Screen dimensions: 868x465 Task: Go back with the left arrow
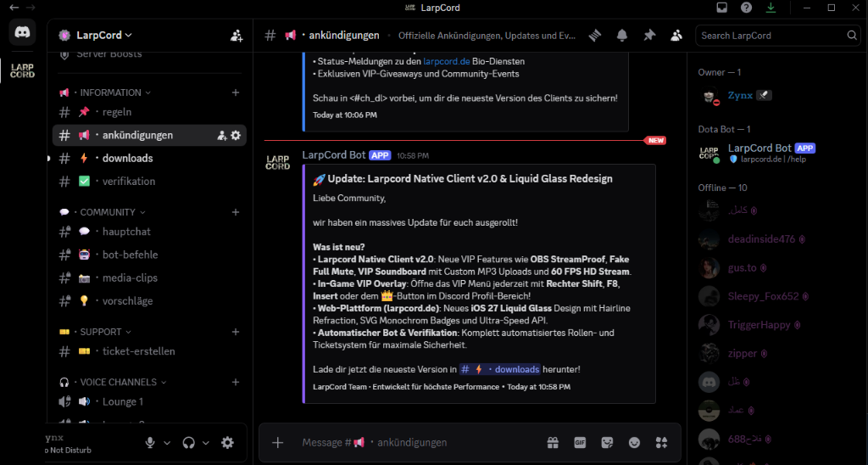click(x=14, y=8)
